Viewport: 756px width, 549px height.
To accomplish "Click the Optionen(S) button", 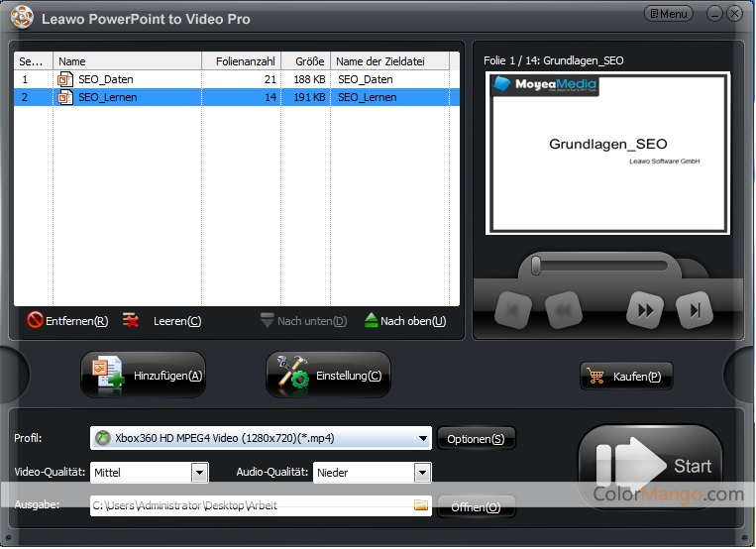I will pyautogui.click(x=476, y=439).
